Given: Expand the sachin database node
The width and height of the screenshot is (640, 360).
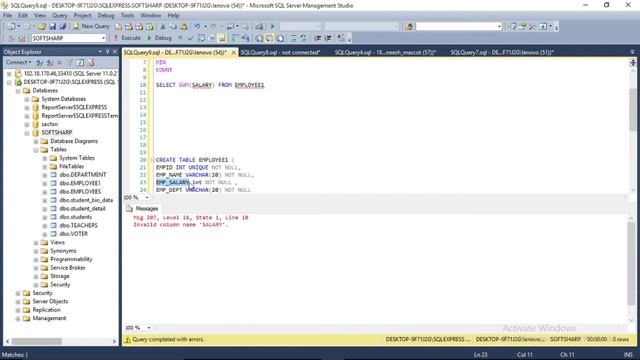Looking at the screenshot, I should pyautogui.click(x=27, y=124).
